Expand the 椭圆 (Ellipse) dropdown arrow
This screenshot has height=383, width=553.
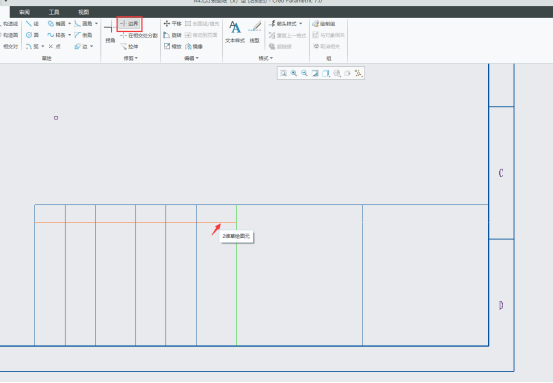click(69, 24)
